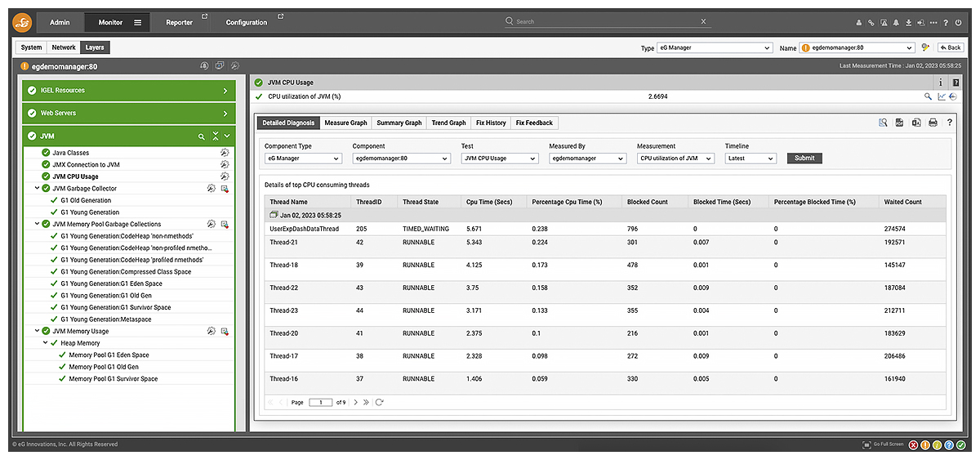Viewport: 980px width, 460px height.
Task: Jump to last page in table pager
Action: coord(367,402)
